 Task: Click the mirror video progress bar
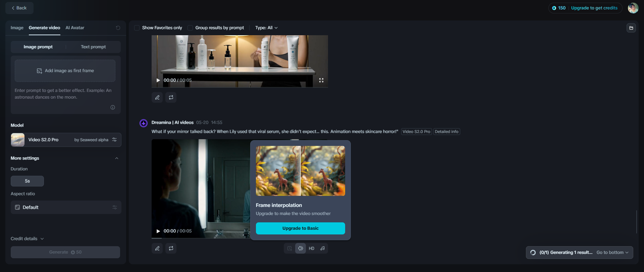(x=201, y=238)
